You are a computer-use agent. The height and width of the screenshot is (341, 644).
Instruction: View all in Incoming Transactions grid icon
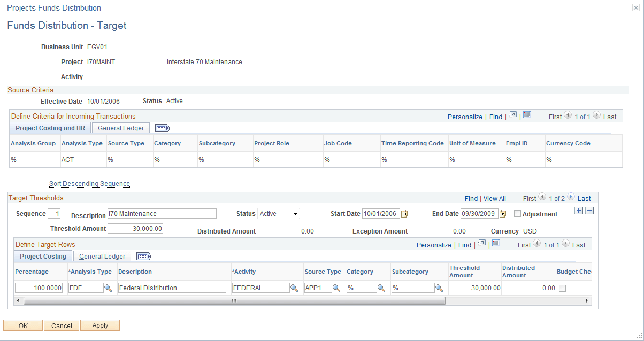click(512, 115)
